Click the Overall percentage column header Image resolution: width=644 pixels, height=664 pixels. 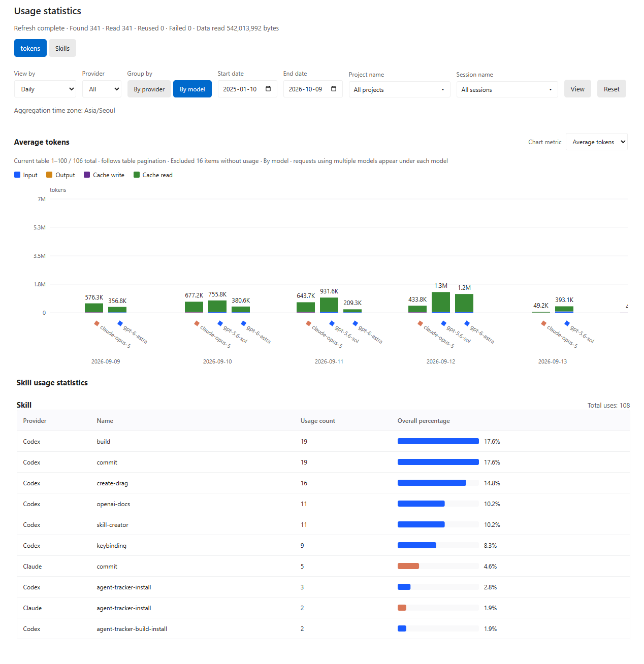(424, 421)
